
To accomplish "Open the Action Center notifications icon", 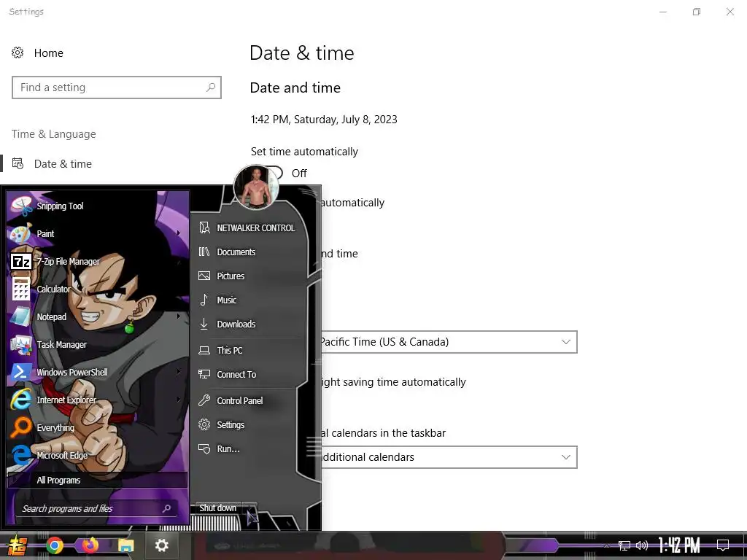I will [x=723, y=545].
